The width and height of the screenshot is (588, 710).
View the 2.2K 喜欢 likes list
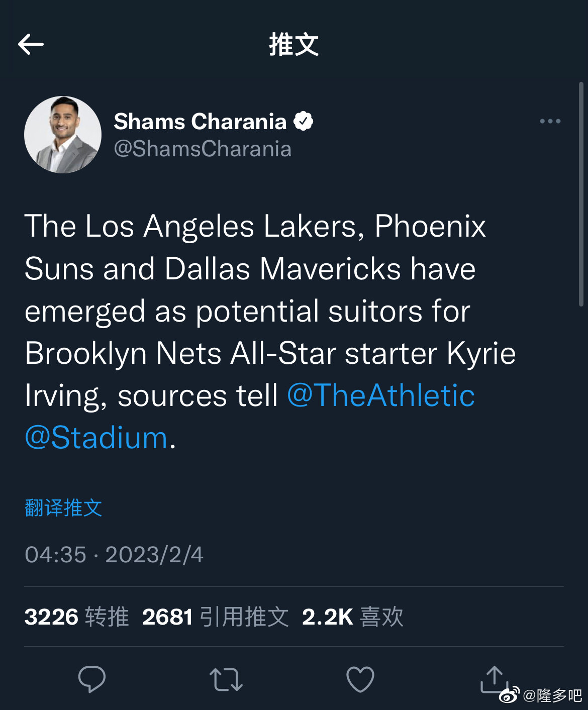pos(352,617)
